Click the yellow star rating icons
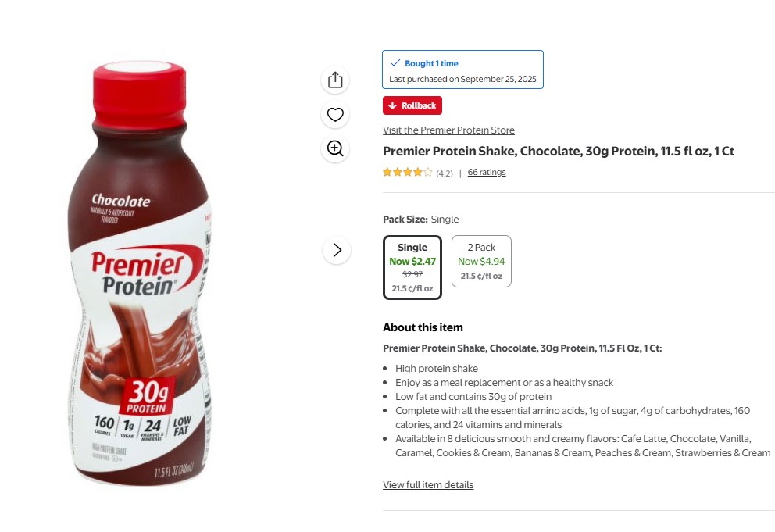The width and height of the screenshot is (775, 532). pyautogui.click(x=407, y=173)
